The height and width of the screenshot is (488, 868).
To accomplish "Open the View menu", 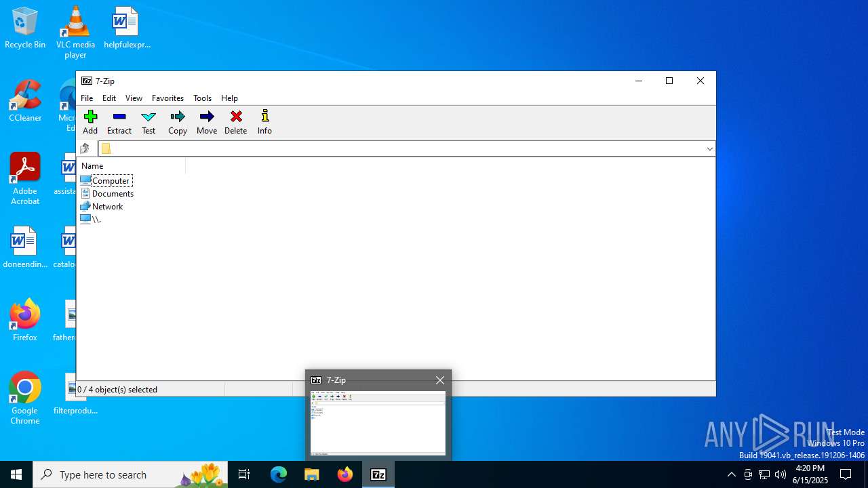I will click(x=134, y=98).
